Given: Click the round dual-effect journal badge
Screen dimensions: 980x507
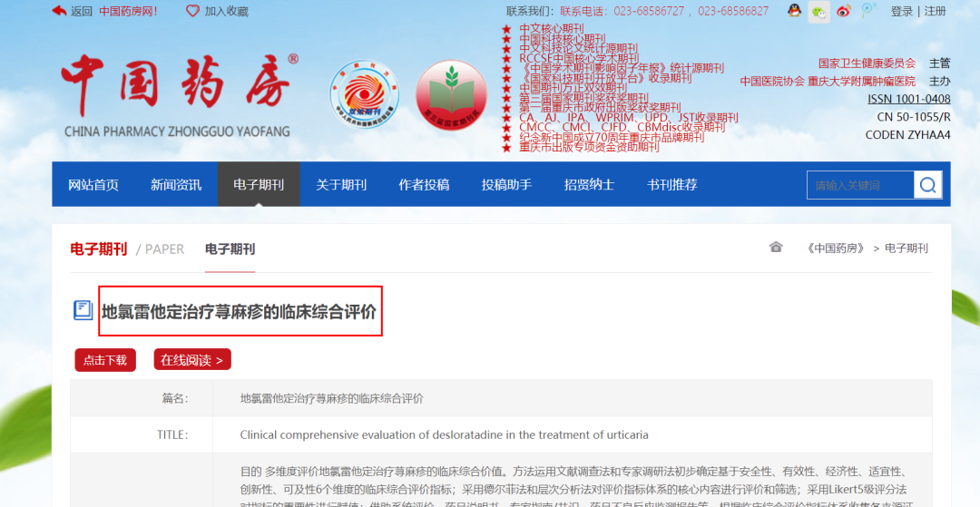Looking at the screenshot, I should pyautogui.click(x=365, y=95).
